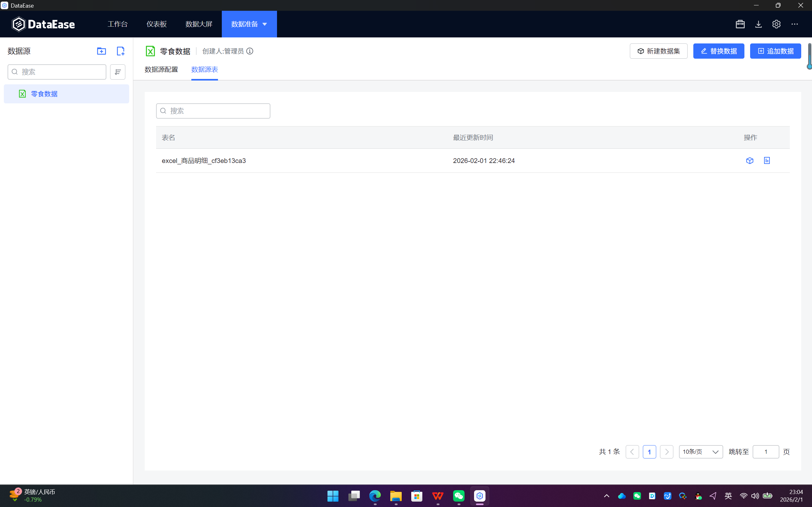This screenshot has width=812, height=507.
Task: Click the creator info icon
Action: click(250, 51)
